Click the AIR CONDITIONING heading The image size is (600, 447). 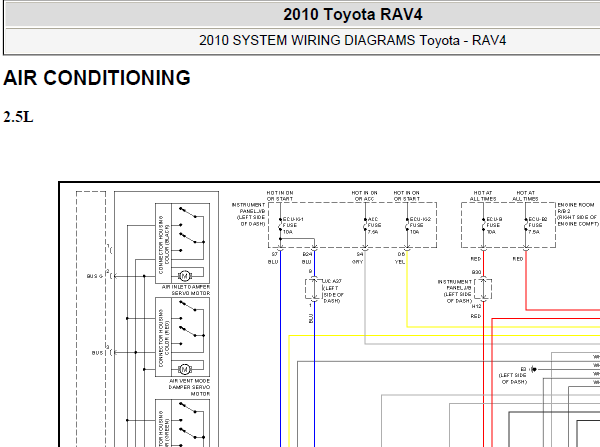click(x=97, y=78)
